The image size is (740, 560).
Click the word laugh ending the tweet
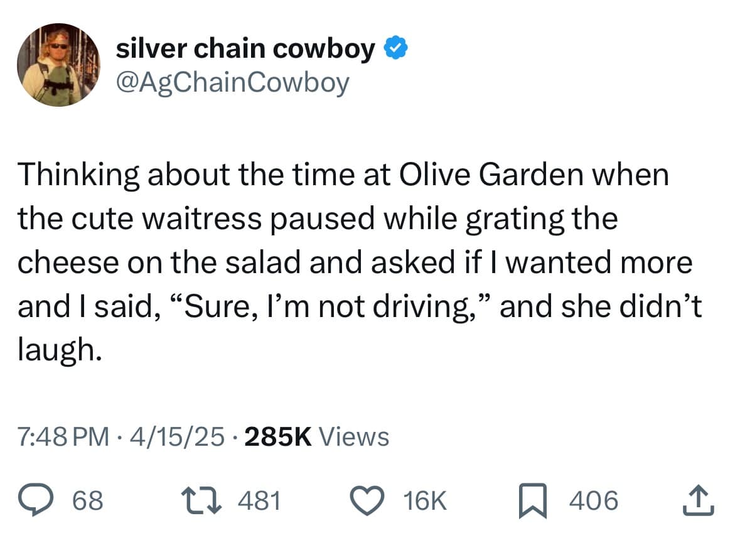point(58,352)
